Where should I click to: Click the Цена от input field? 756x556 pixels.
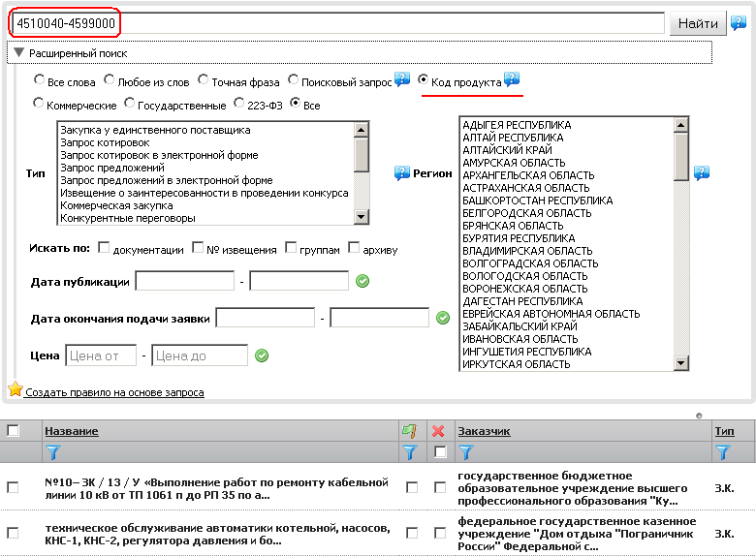(101, 355)
